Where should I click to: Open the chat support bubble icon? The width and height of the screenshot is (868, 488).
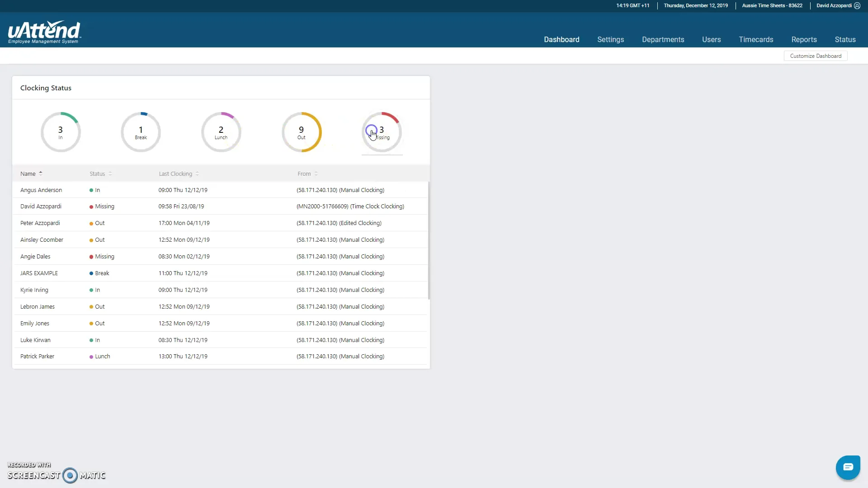click(848, 467)
